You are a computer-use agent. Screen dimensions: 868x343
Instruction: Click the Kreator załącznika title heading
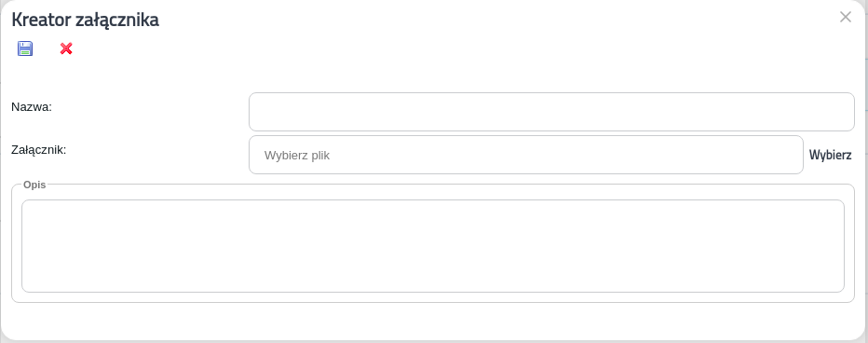[86, 20]
